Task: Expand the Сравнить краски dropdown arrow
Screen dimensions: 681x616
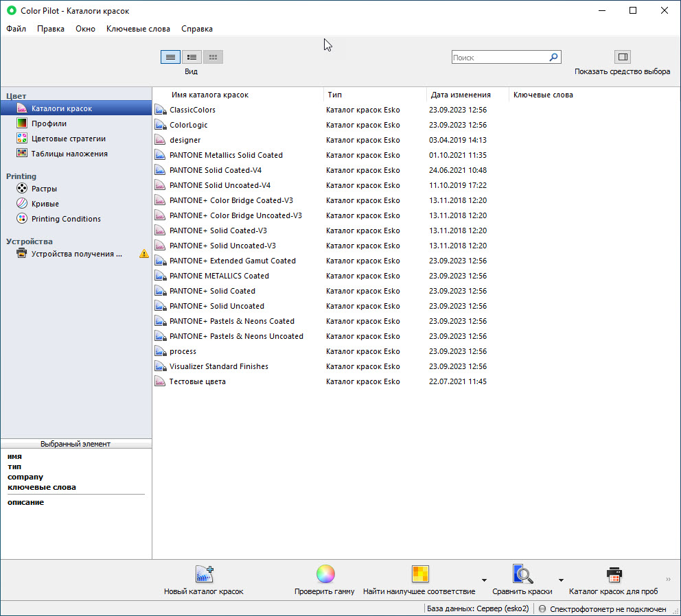Action: click(x=561, y=580)
